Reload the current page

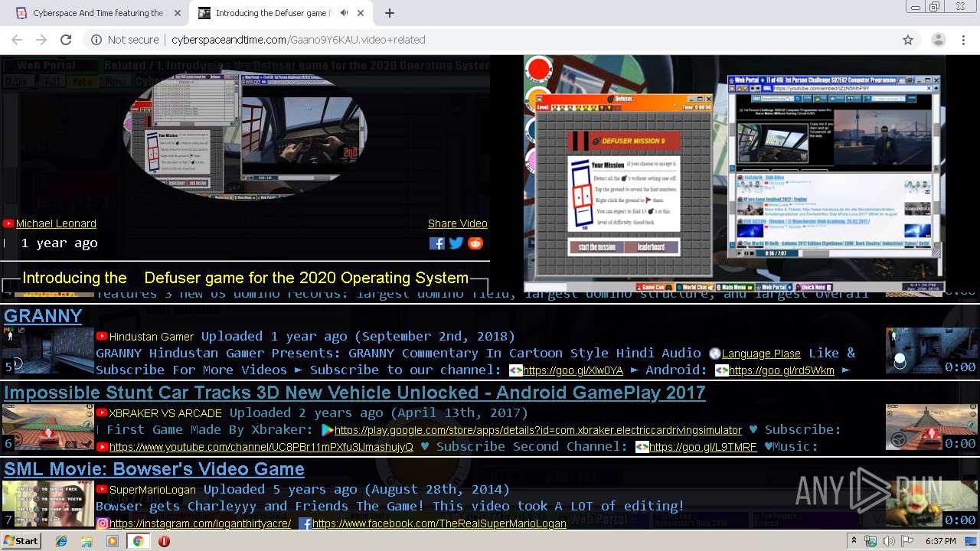click(66, 40)
